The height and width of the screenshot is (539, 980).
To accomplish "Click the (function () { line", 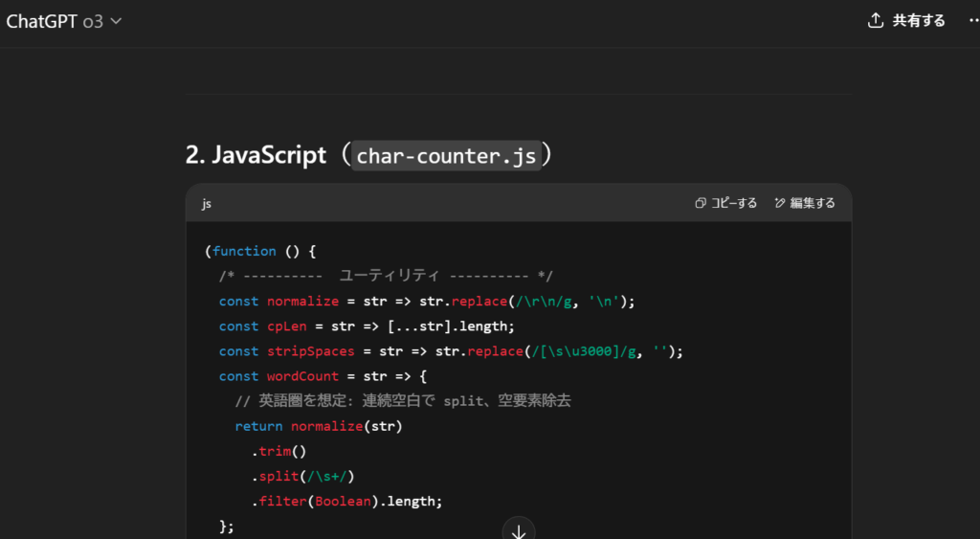I will [260, 252].
